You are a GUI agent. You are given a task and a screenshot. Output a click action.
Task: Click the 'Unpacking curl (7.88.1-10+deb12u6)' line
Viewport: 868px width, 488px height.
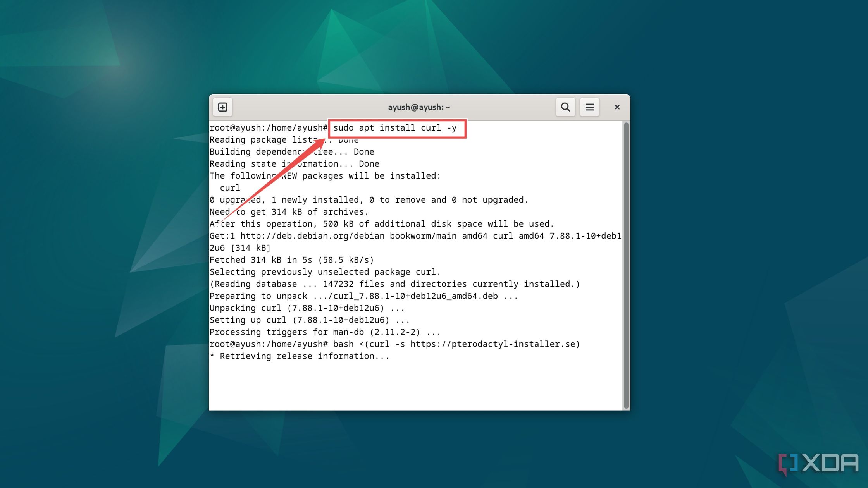307,308
